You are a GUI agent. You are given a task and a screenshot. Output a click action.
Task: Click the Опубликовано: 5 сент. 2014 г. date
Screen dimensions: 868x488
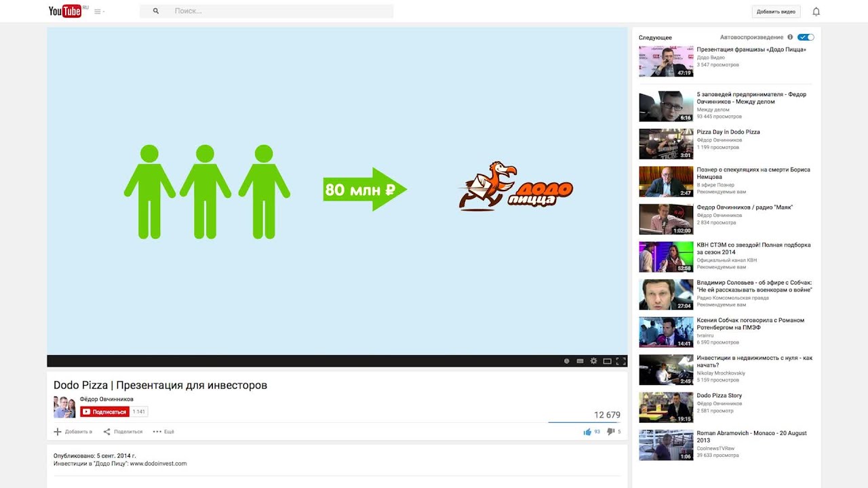(95, 455)
